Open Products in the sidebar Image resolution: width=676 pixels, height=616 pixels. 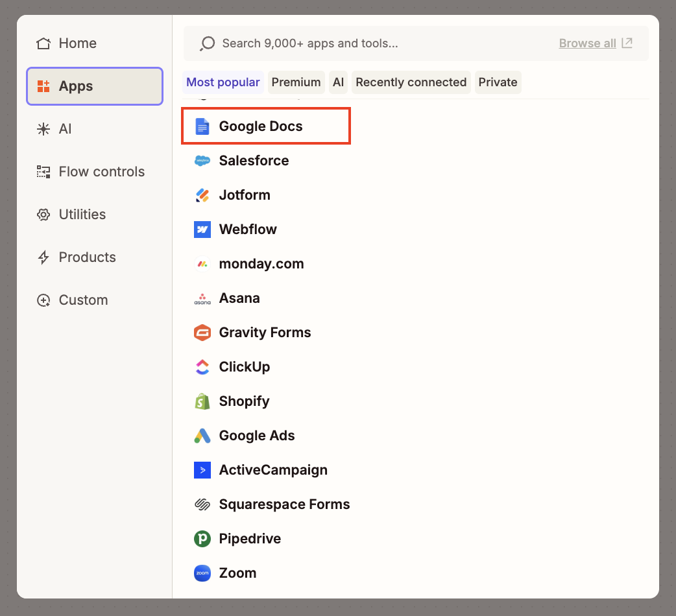(x=95, y=257)
